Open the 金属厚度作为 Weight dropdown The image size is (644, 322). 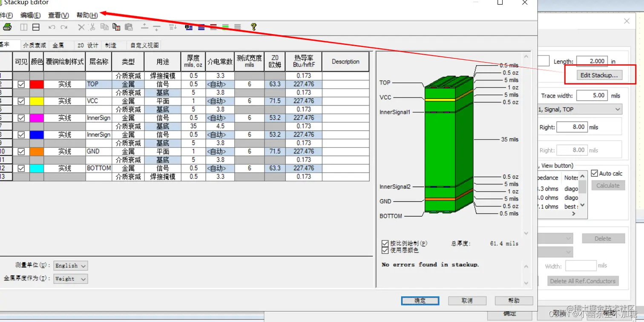(71, 278)
